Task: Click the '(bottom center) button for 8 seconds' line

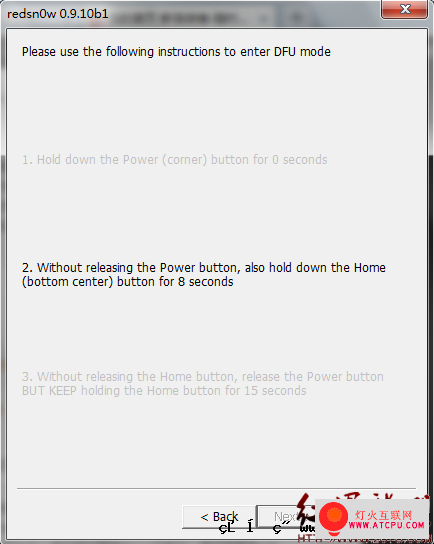Action: coord(128,282)
